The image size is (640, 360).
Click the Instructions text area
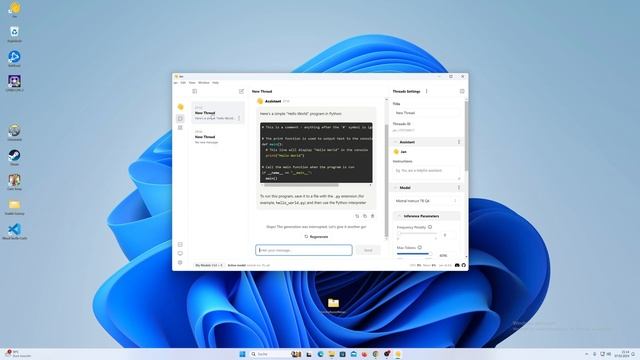426,173
